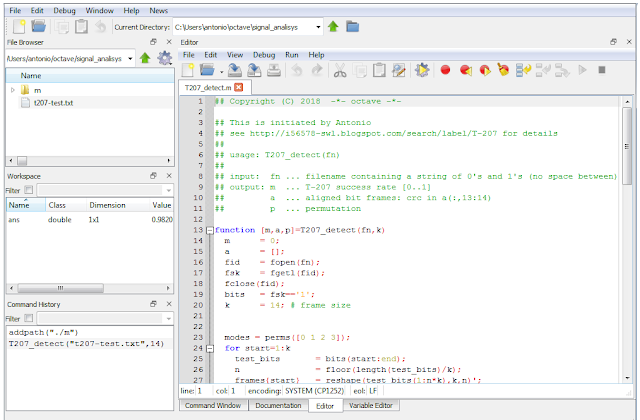Click the main toolbar New File icon

pyautogui.click(x=19, y=27)
